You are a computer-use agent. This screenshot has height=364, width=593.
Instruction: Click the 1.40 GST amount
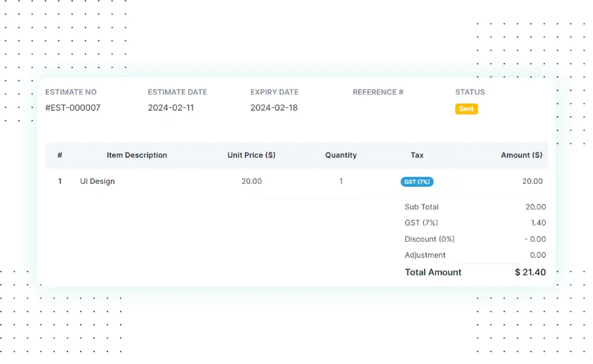point(538,223)
